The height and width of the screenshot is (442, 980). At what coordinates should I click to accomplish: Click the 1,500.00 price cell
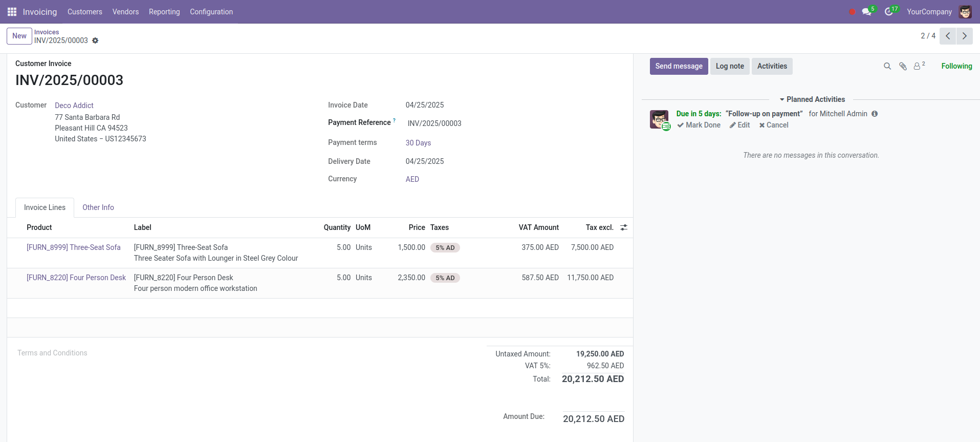[411, 247]
